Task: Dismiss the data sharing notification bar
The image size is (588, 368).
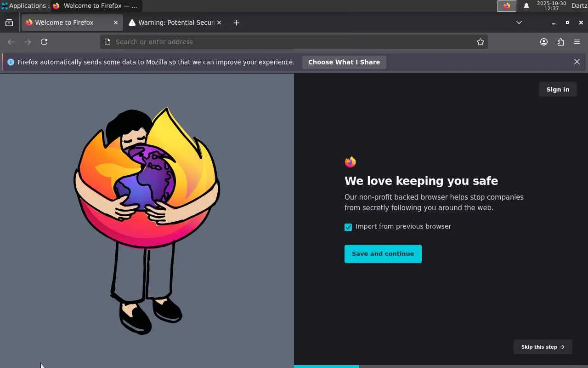Action: (x=577, y=62)
